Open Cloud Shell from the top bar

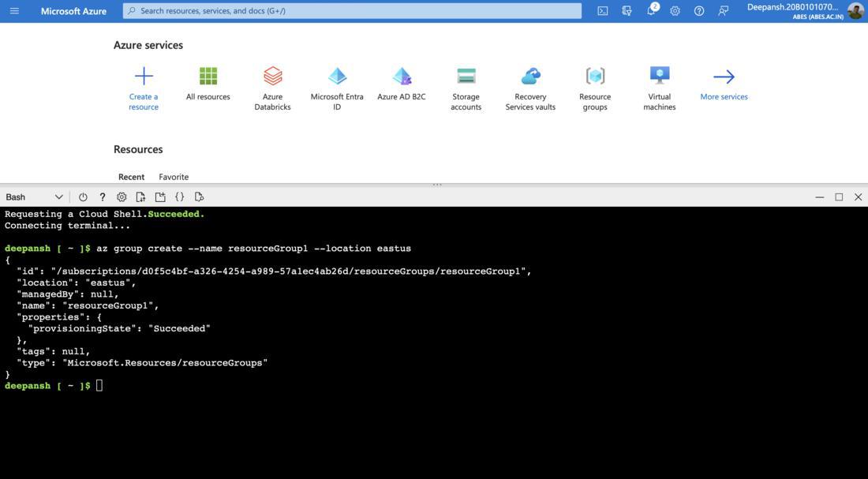pyautogui.click(x=603, y=10)
